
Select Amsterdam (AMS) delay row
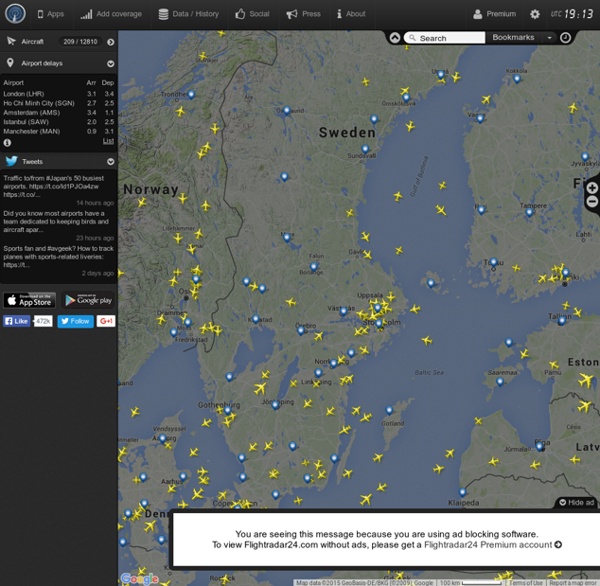[x=59, y=113]
